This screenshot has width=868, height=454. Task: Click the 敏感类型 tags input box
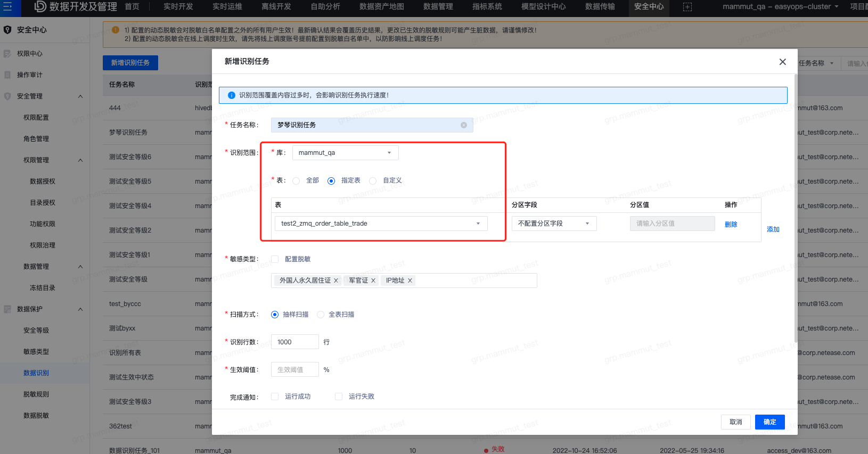coord(404,280)
